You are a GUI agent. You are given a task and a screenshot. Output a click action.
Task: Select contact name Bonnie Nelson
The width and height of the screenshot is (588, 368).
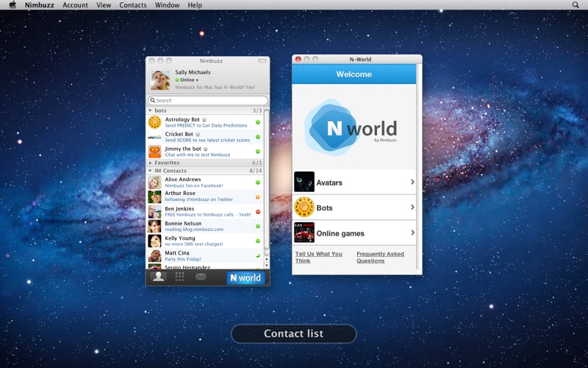point(183,224)
